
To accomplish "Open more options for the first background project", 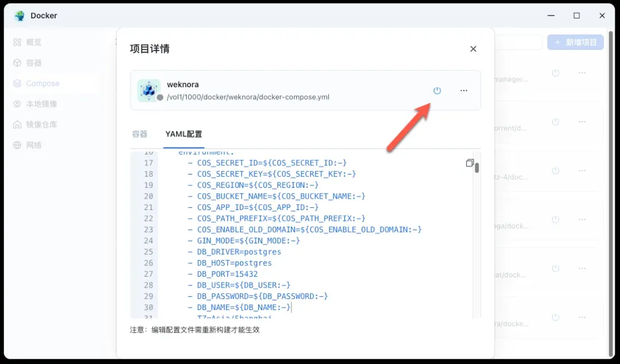I will [x=582, y=73].
